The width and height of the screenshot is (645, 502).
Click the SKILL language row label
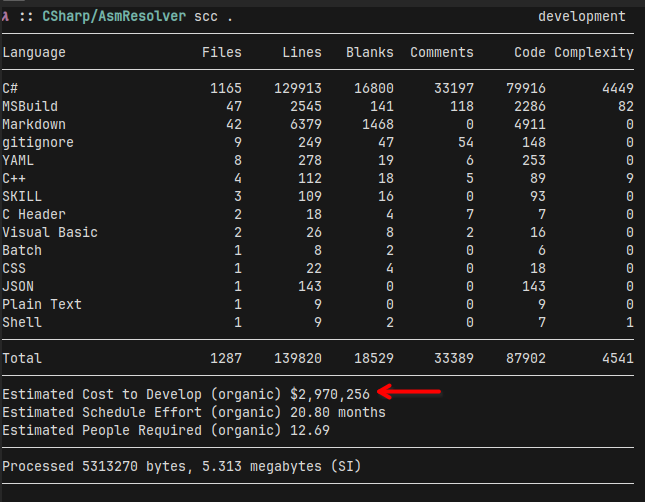22,197
